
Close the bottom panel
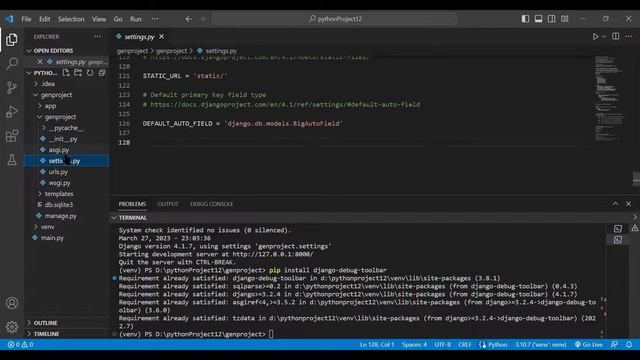(x=629, y=204)
